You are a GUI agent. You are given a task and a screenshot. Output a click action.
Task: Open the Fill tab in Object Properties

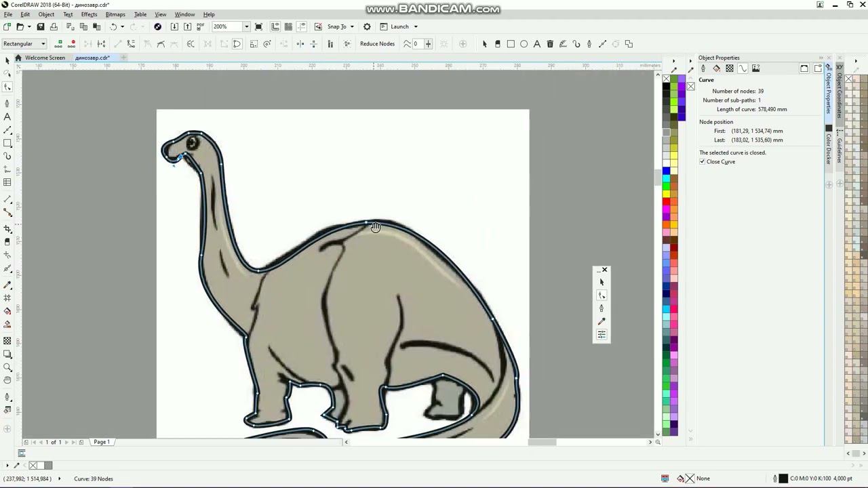click(716, 68)
